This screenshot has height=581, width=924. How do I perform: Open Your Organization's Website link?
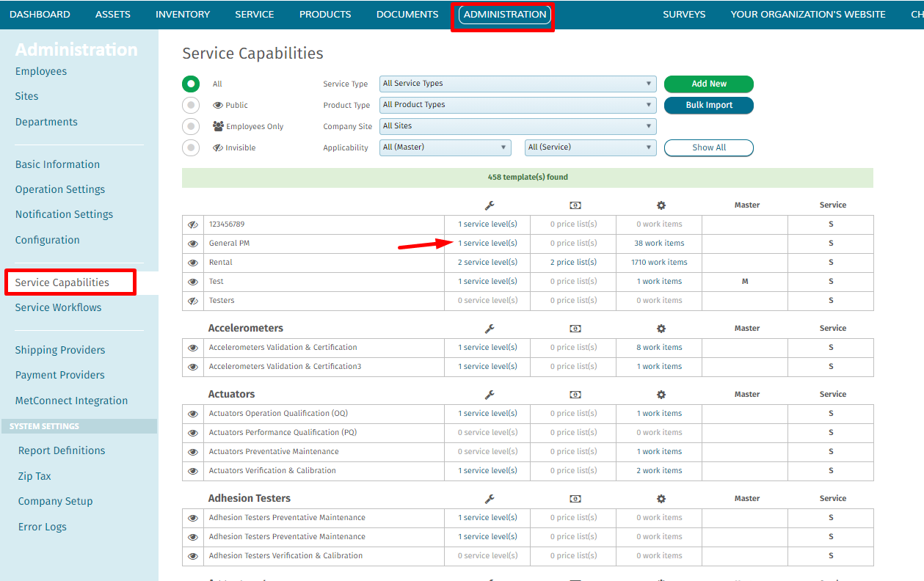(x=808, y=14)
